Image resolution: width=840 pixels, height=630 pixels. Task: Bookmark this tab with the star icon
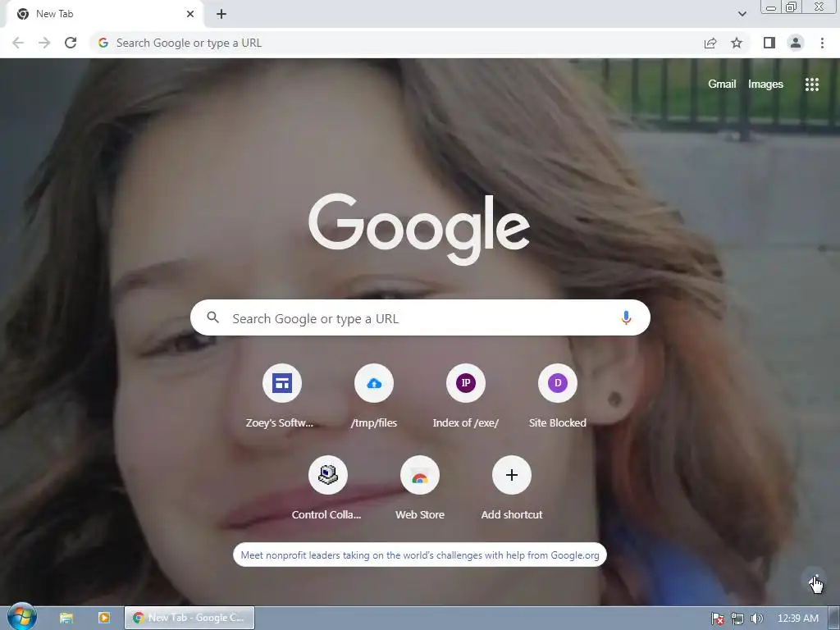click(x=737, y=43)
